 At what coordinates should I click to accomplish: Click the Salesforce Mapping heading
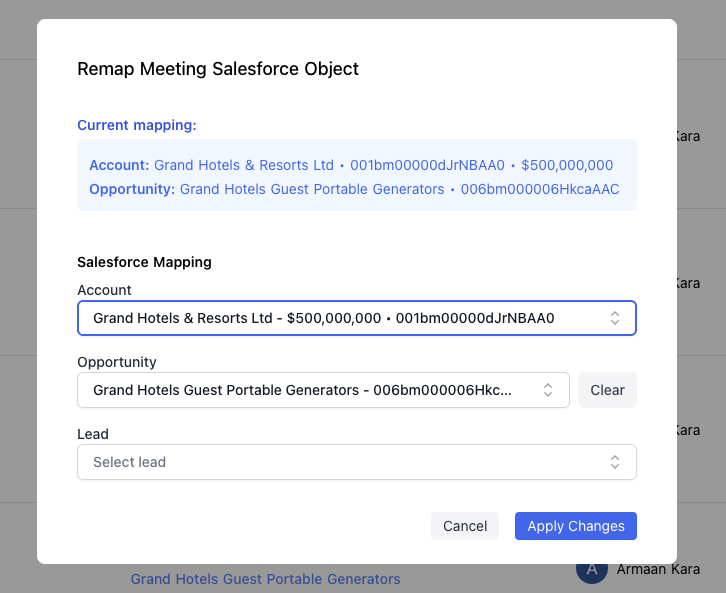[144, 262]
